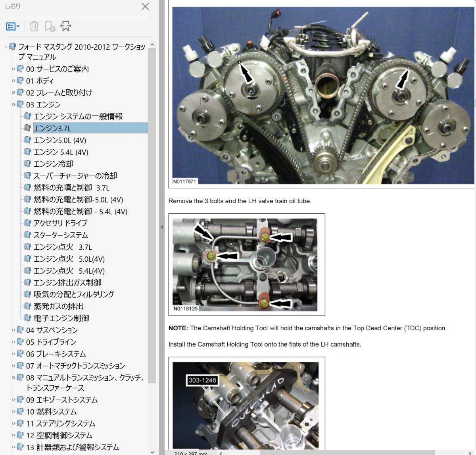The image size is (476, 455).
Task: Click the add new bookmark icon
Action: (50, 27)
